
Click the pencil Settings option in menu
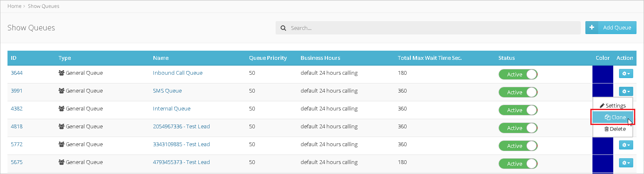click(x=612, y=106)
